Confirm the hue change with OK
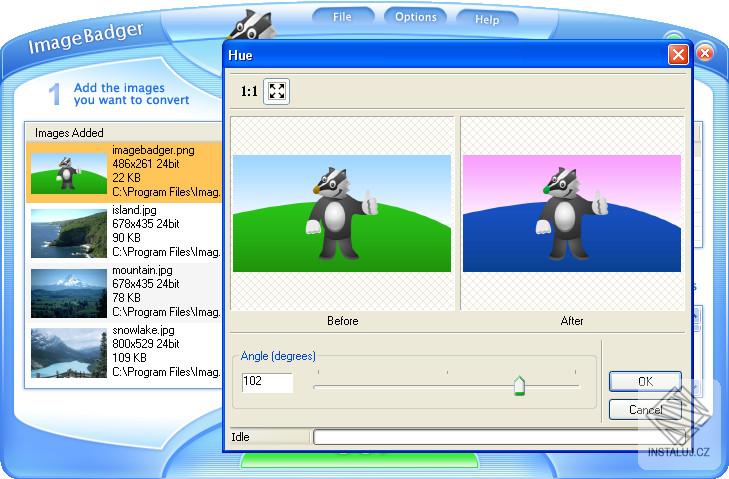 [645, 381]
